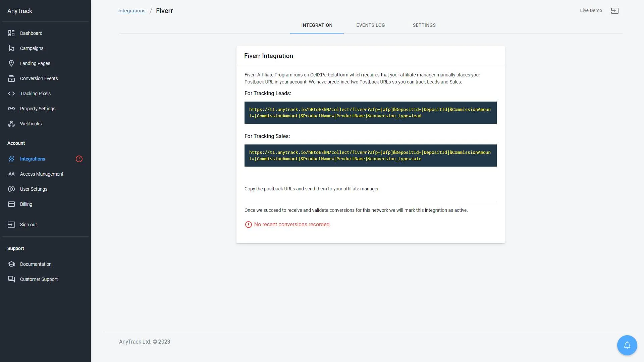Click the Access Management people icon
The height and width of the screenshot is (362, 644).
tap(11, 174)
